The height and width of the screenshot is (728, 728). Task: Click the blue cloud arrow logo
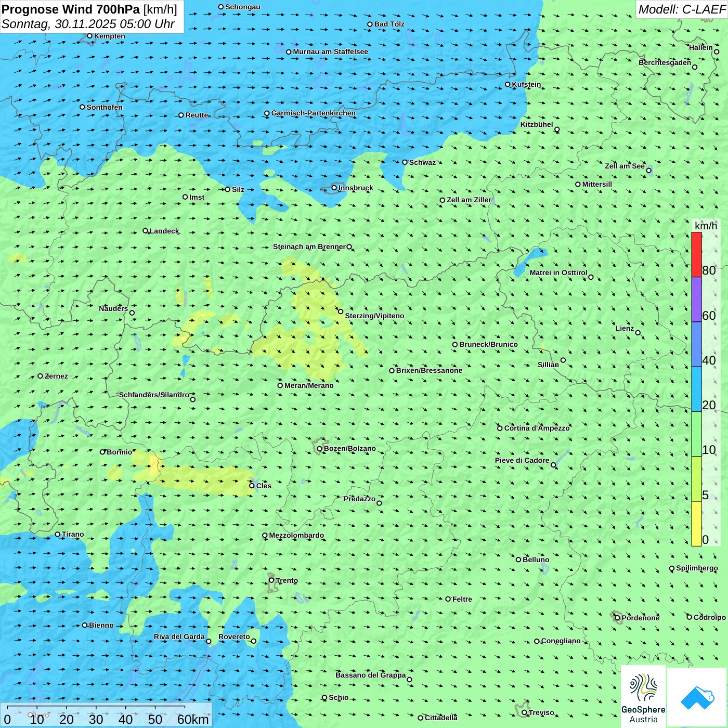point(697,697)
